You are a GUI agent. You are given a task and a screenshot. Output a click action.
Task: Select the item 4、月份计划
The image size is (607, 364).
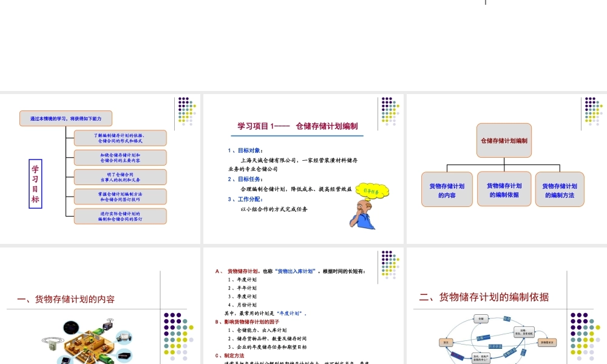coord(242,305)
